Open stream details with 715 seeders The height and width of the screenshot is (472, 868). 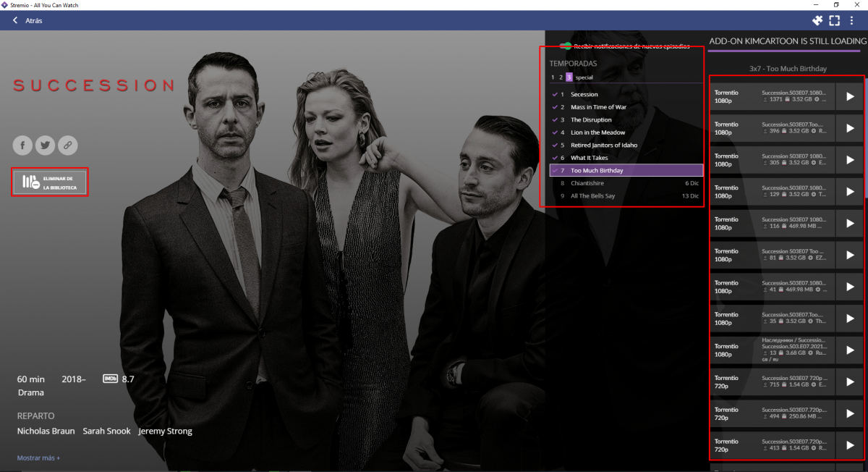pos(773,382)
